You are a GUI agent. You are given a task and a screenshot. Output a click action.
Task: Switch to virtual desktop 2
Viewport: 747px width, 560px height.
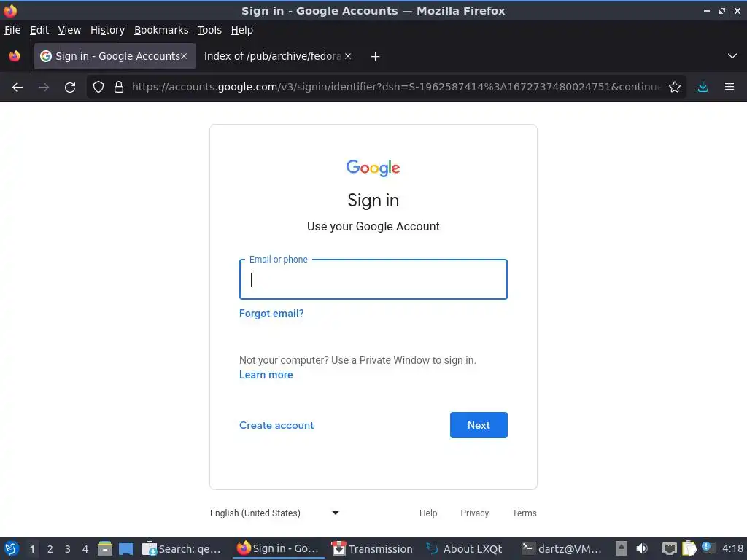pos(50,549)
